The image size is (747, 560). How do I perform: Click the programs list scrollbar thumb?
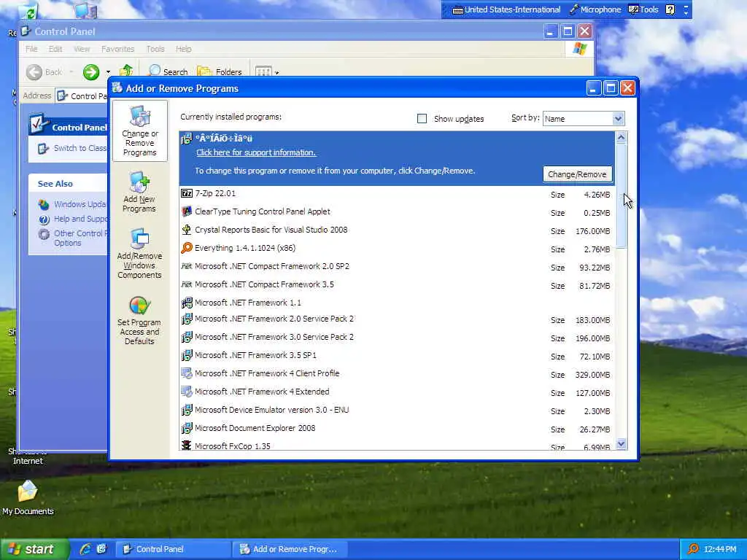click(x=621, y=195)
